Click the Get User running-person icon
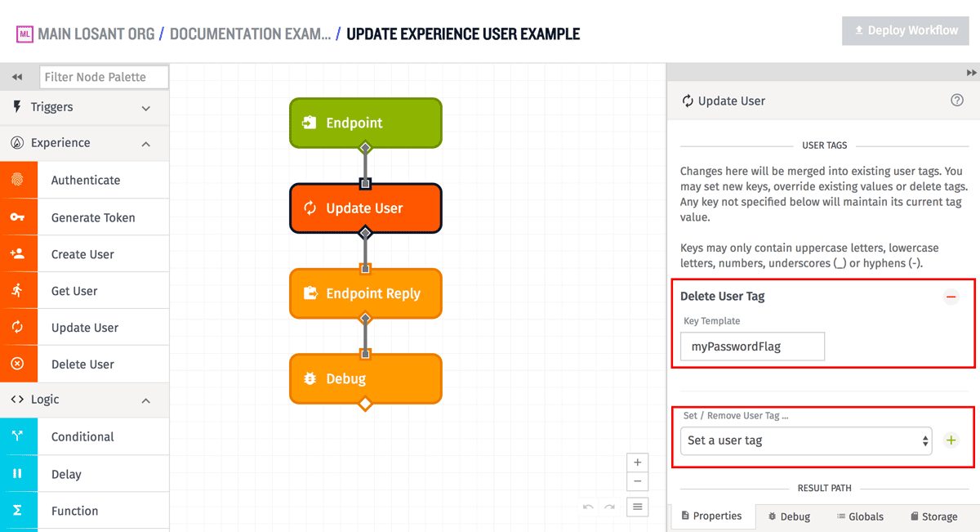This screenshot has width=980, height=532. coord(18,291)
